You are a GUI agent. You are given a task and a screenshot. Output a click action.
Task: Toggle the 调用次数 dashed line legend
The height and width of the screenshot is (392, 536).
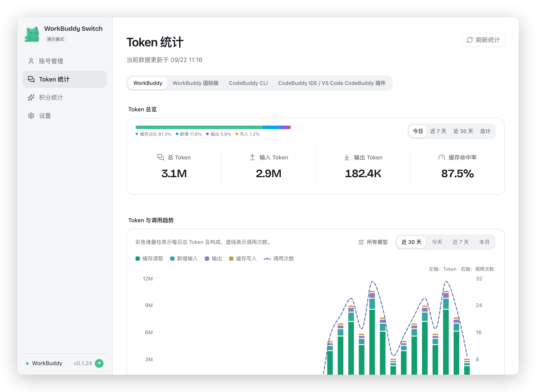click(x=279, y=258)
